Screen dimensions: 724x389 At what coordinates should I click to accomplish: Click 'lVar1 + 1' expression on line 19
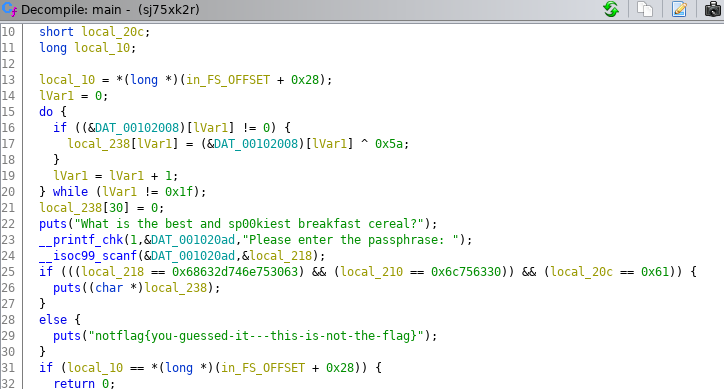[x=140, y=176]
